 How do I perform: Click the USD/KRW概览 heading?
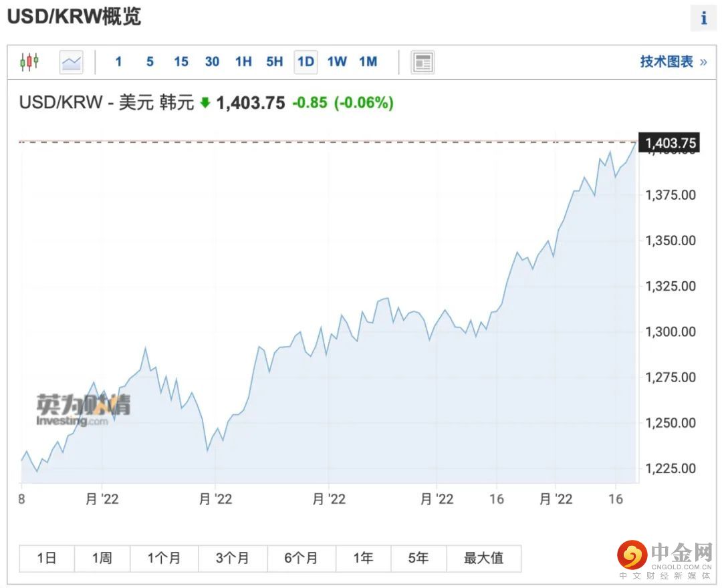(74, 17)
